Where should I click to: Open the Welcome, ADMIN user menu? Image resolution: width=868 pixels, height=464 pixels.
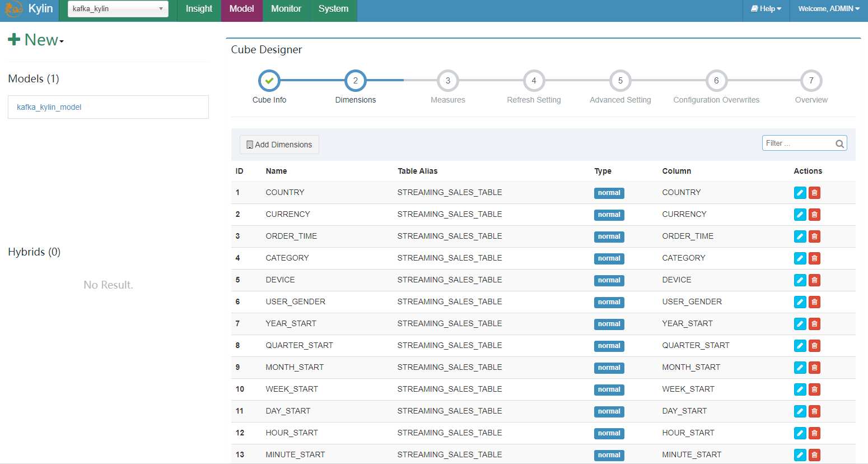[829, 9]
